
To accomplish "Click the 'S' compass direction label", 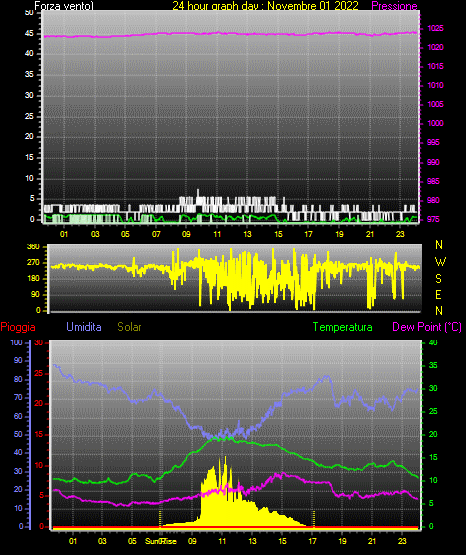I will pyautogui.click(x=438, y=279).
